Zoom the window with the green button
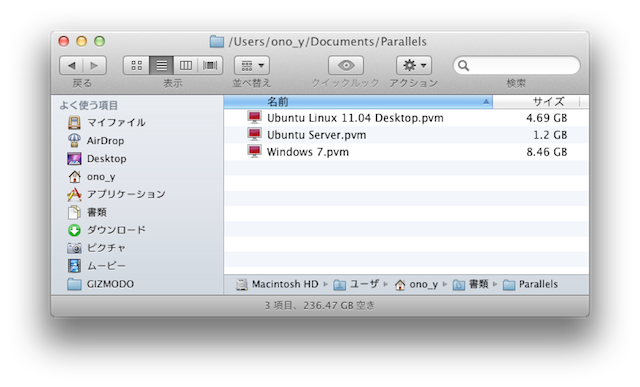This screenshot has width=640, height=387. point(100,41)
